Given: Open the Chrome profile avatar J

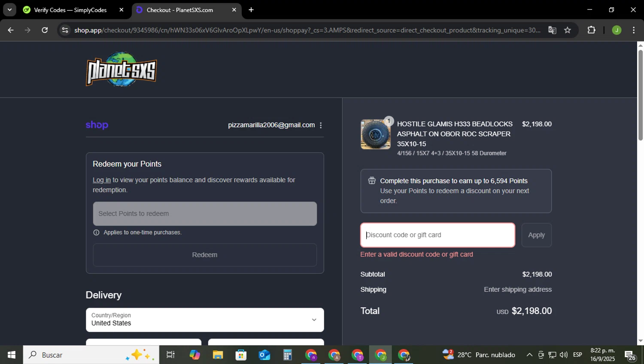Looking at the screenshot, I should [617, 30].
